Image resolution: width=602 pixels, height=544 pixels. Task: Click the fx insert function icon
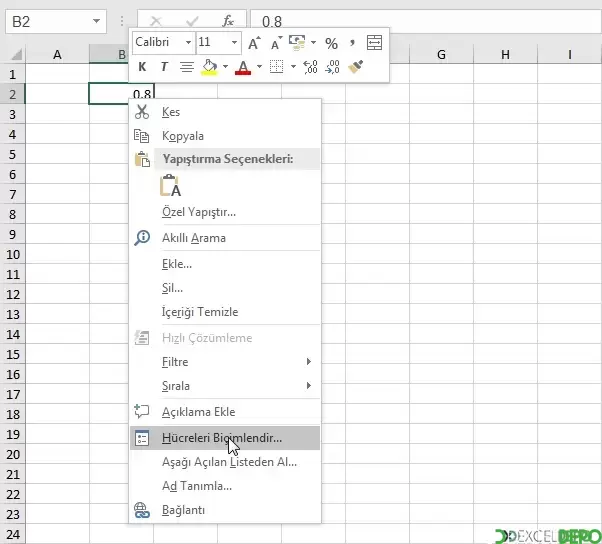tap(228, 21)
